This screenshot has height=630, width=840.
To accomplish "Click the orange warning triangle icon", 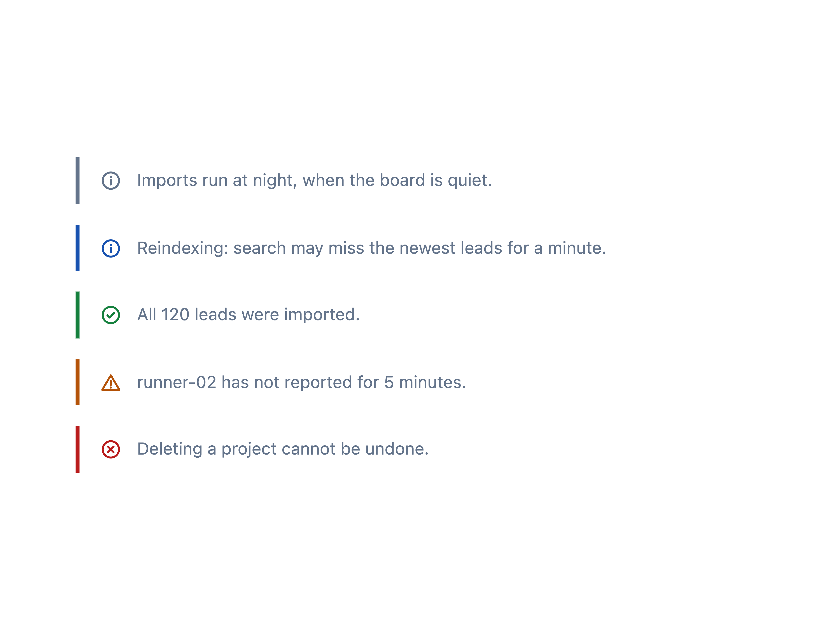I will [x=110, y=383].
